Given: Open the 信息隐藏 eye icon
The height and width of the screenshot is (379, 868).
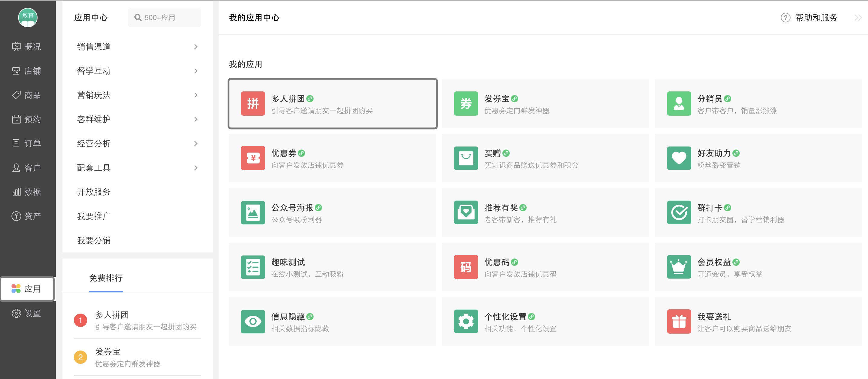Looking at the screenshot, I should coord(253,322).
